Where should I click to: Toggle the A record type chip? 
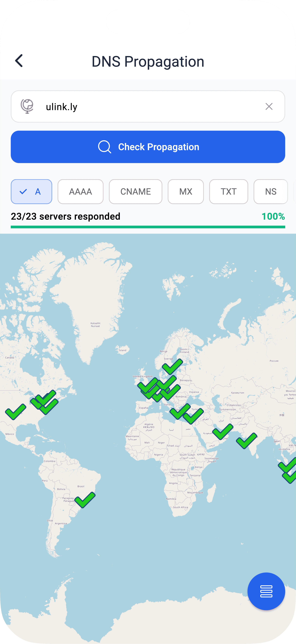click(31, 192)
